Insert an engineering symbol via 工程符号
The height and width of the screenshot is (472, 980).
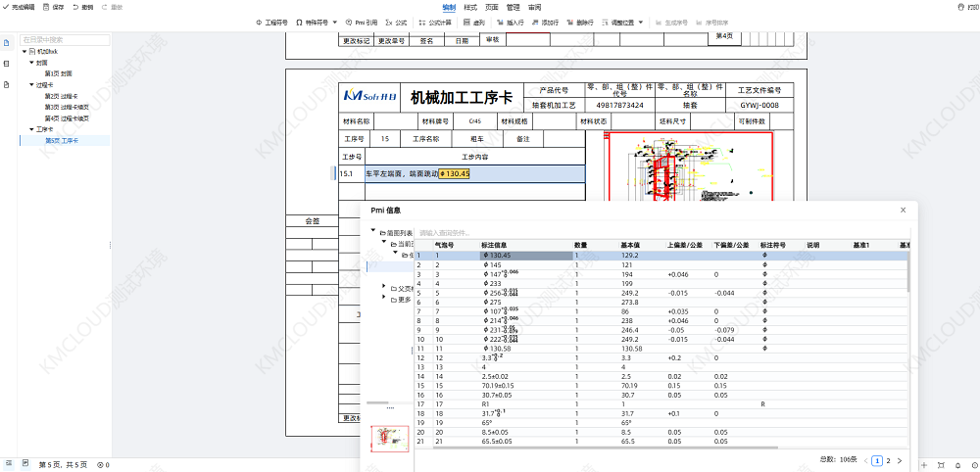click(271, 23)
